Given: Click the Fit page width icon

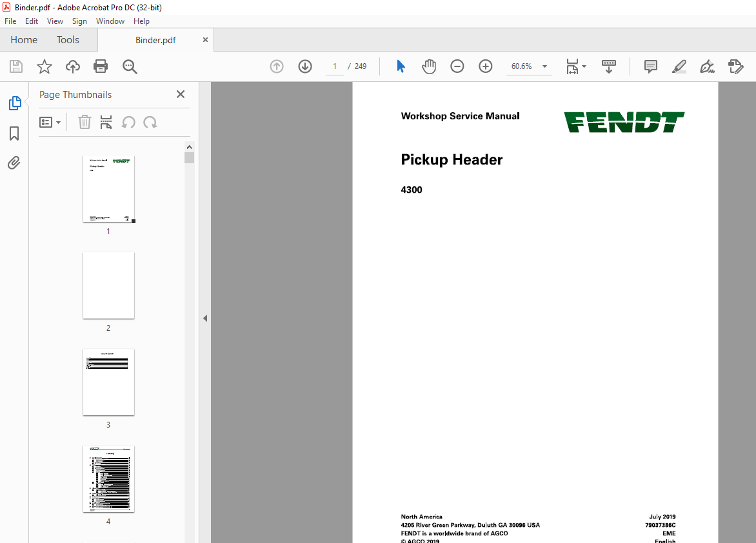Looking at the screenshot, I should click(572, 66).
